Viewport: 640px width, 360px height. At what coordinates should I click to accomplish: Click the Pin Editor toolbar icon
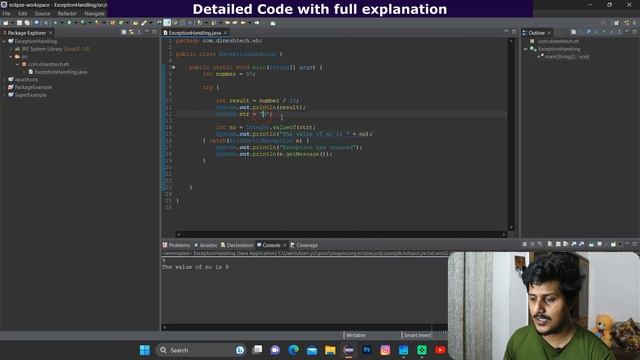[x=273, y=23]
